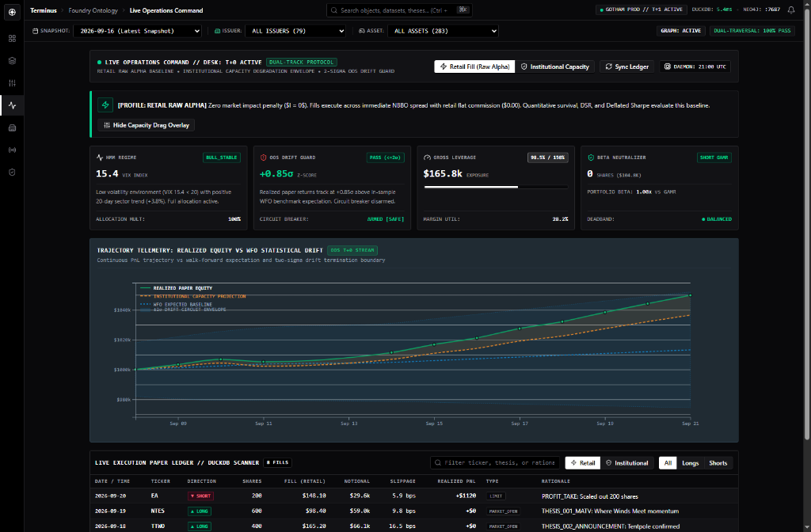Show All fills tab in ledger
The height and width of the screenshot is (532, 811).
coord(668,462)
